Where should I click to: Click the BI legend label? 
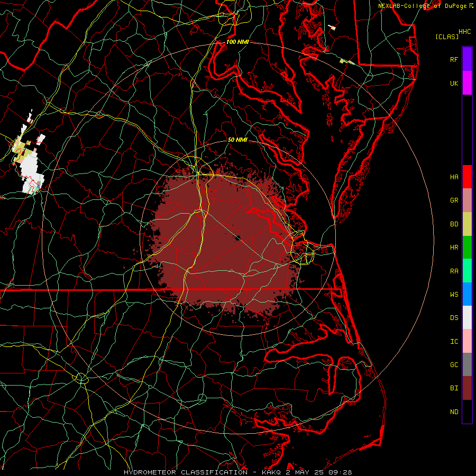click(x=454, y=388)
